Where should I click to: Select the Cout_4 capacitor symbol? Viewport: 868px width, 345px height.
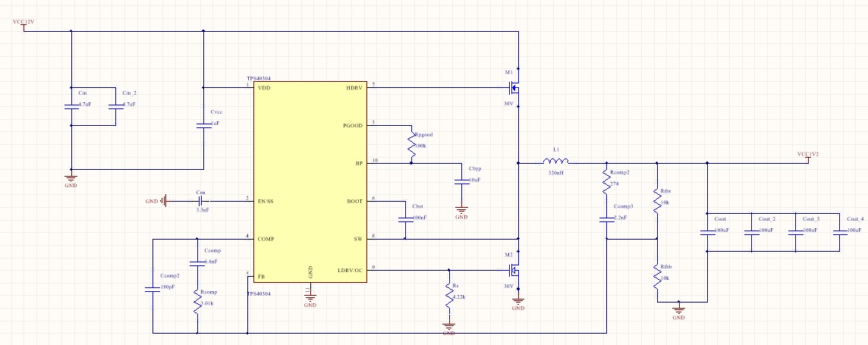click(840, 232)
